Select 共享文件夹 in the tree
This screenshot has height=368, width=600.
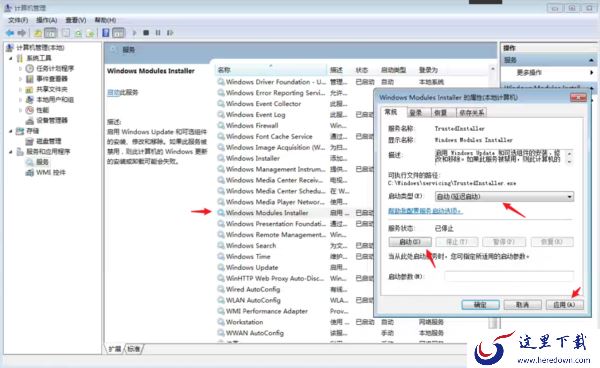click(x=52, y=89)
